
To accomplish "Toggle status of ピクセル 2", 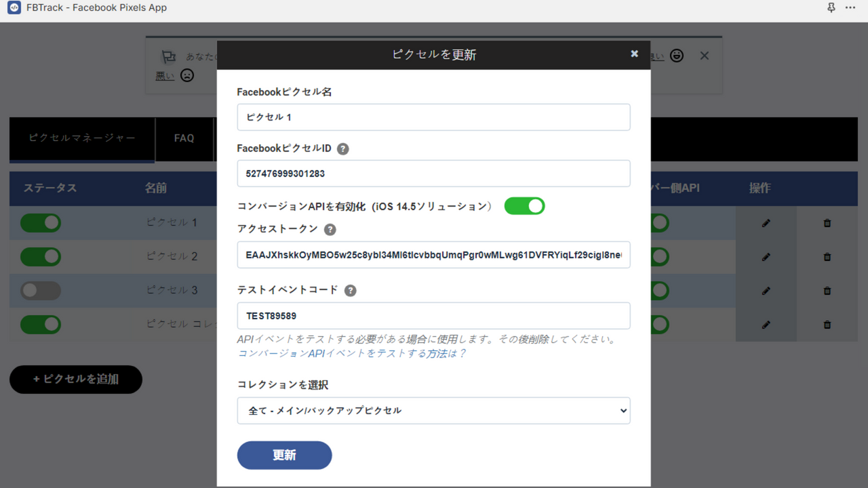I will coord(41,257).
